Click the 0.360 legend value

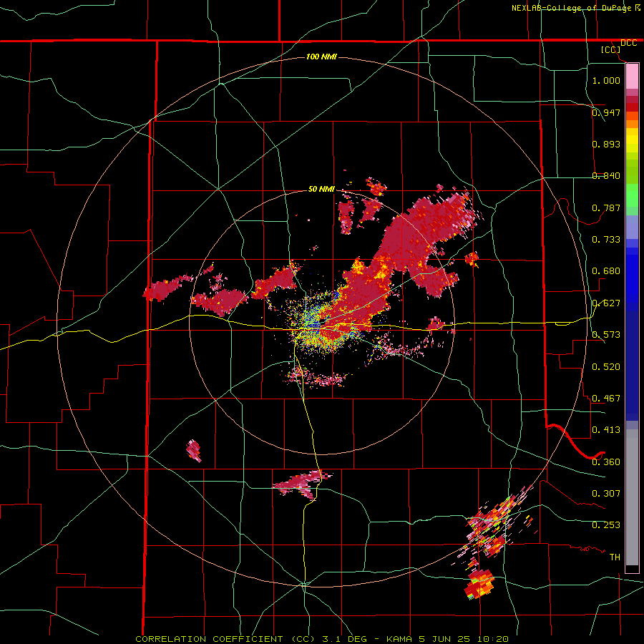coord(606,462)
